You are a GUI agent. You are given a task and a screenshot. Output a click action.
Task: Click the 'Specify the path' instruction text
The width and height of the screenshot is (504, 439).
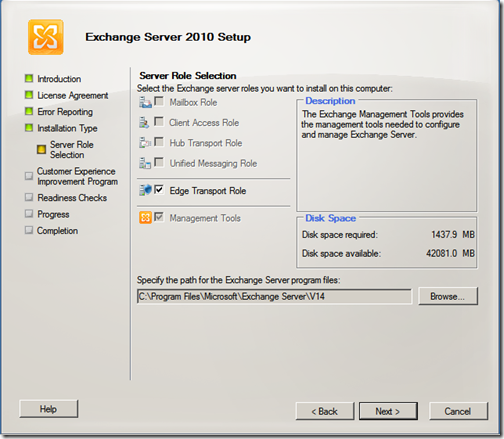[239, 280]
